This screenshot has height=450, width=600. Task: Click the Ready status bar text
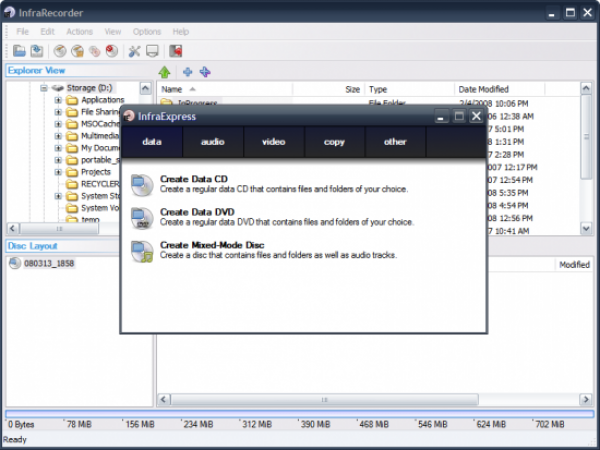pyautogui.click(x=15, y=439)
